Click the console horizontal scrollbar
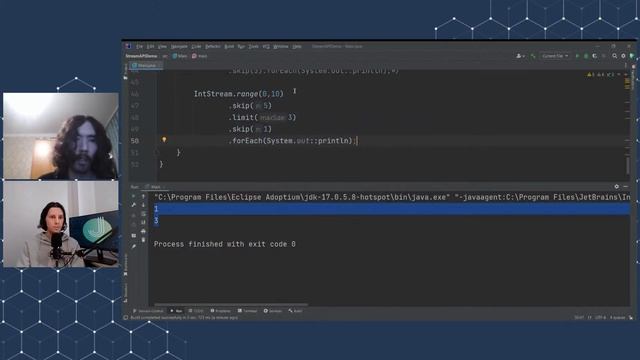 [231, 304]
